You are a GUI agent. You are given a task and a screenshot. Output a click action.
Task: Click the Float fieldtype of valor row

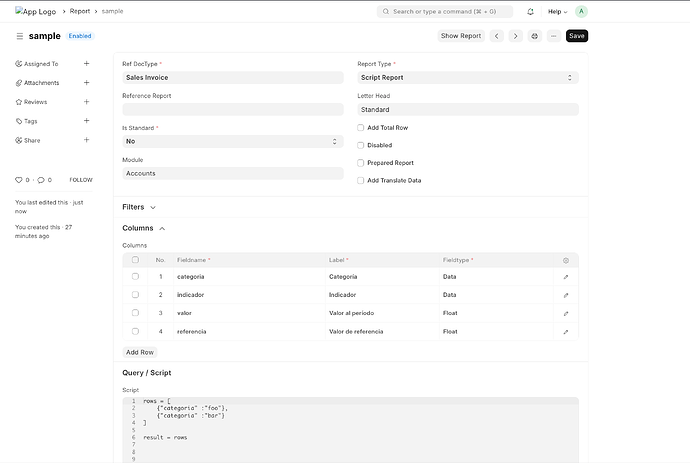click(x=496, y=313)
